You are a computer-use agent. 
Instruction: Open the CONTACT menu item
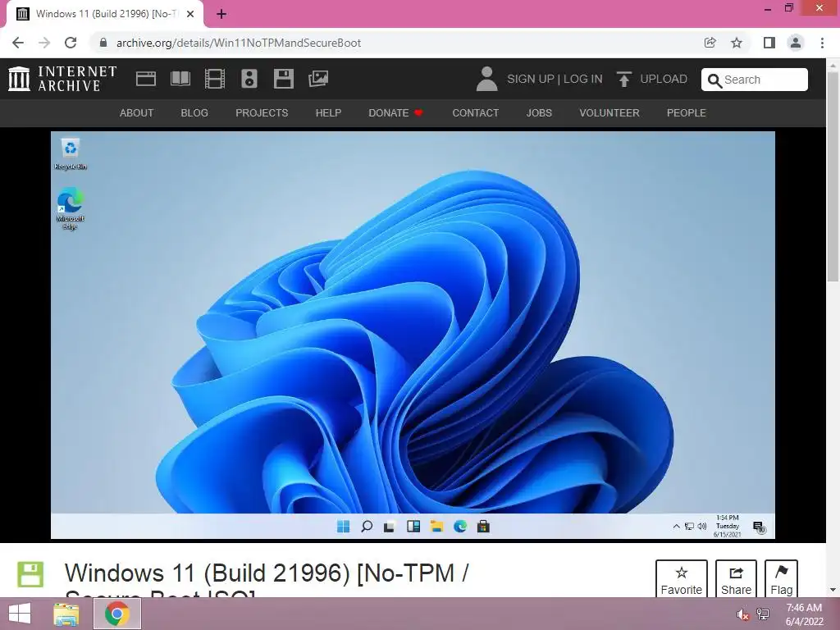pos(476,113)
